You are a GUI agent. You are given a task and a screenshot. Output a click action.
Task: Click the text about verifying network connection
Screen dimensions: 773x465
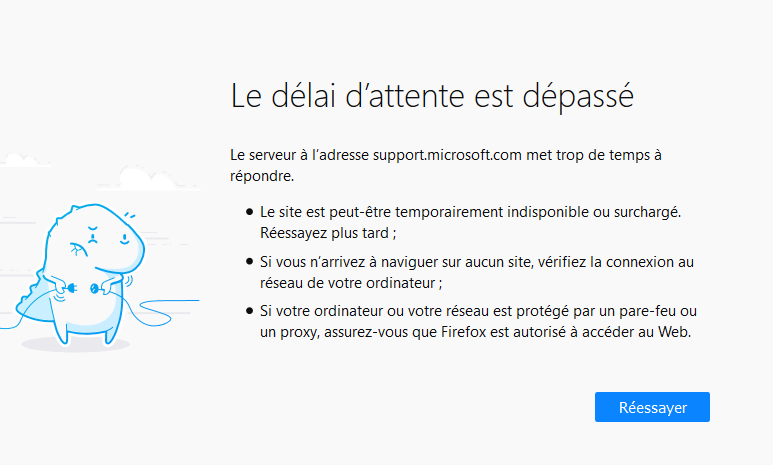[477, 272]
